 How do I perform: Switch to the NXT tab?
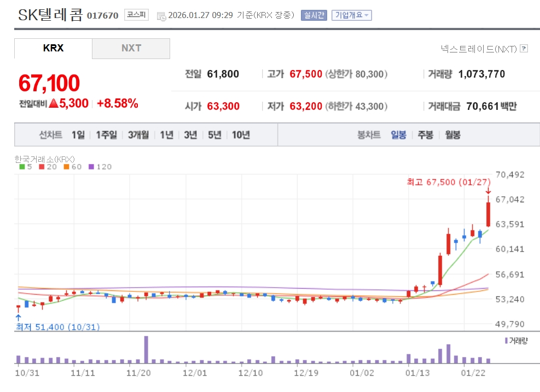(131, 48)
